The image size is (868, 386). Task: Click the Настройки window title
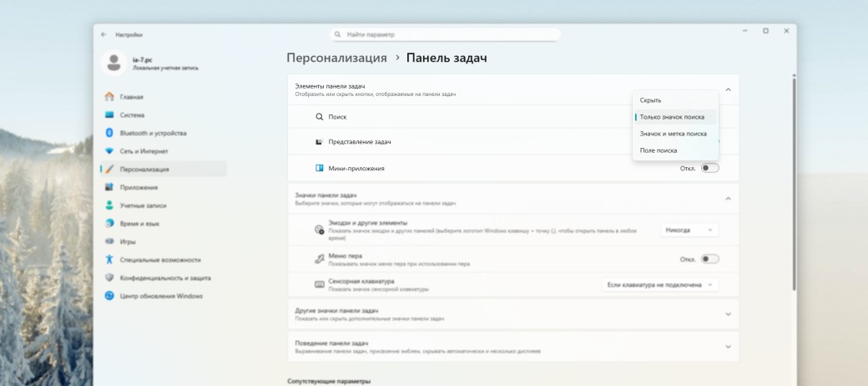[x=129, y=34]
